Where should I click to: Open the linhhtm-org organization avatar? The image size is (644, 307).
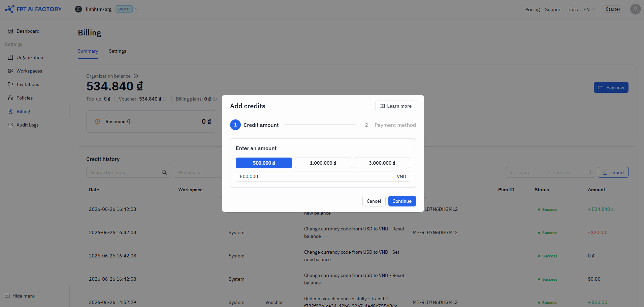coord(78,9)
